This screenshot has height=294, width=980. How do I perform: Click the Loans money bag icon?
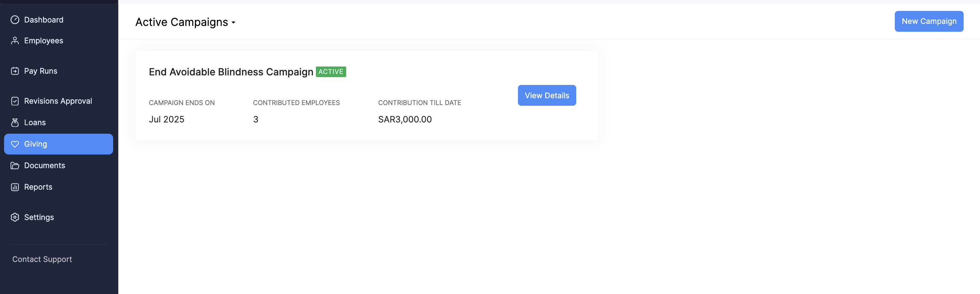click(x=15, y=123)
